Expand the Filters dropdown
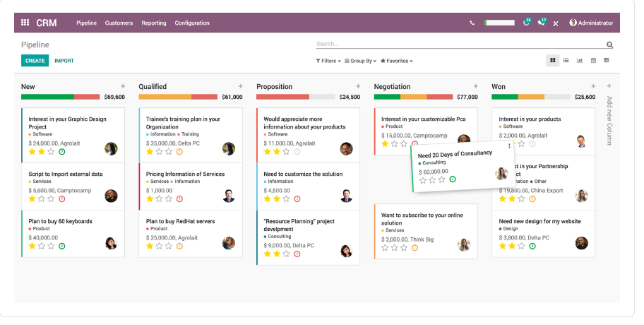 [328, 61]
